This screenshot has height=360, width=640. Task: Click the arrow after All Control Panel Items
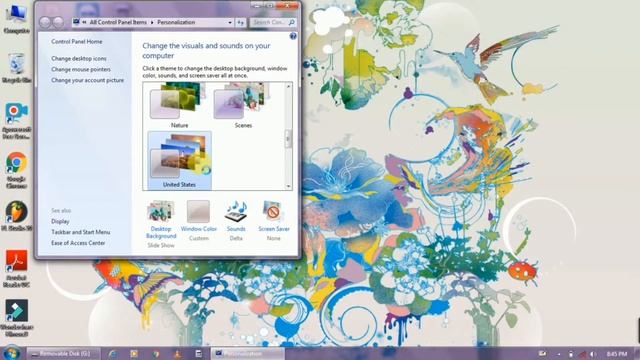tap(152, 22)
